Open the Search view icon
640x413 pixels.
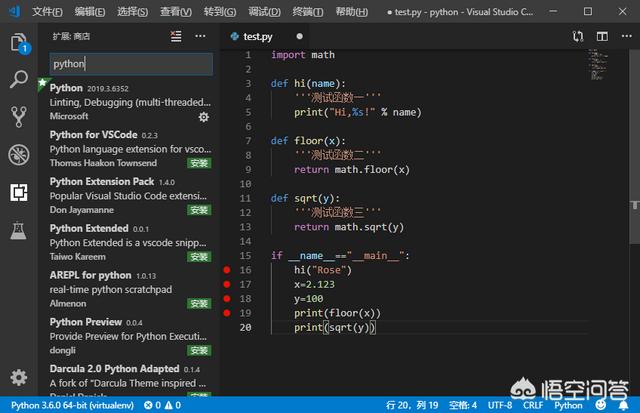coord(19,79)
